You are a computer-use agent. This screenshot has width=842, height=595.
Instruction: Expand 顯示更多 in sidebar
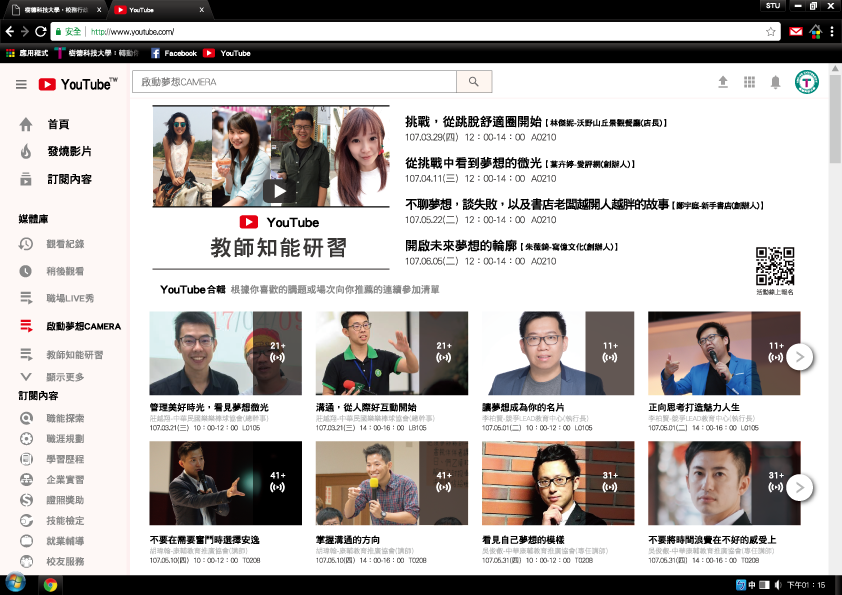pyautogui.click(x=52, y=377)
